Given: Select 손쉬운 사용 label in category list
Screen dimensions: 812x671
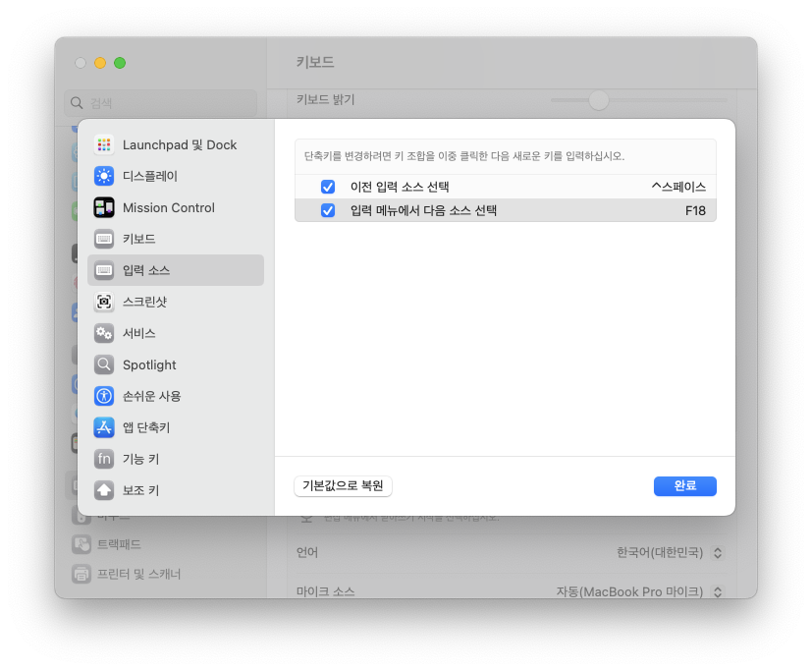Looking at the screenshot, I should click(x=152, y=396).
